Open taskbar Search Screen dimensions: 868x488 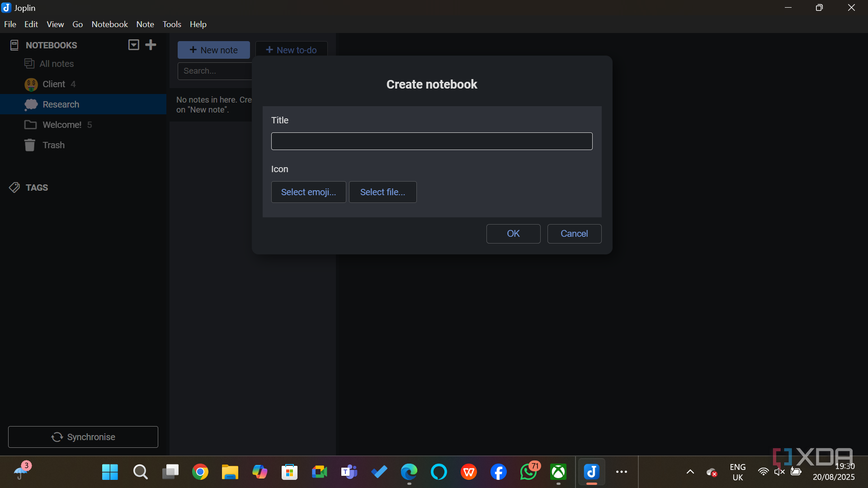click(x=141, y=472)
